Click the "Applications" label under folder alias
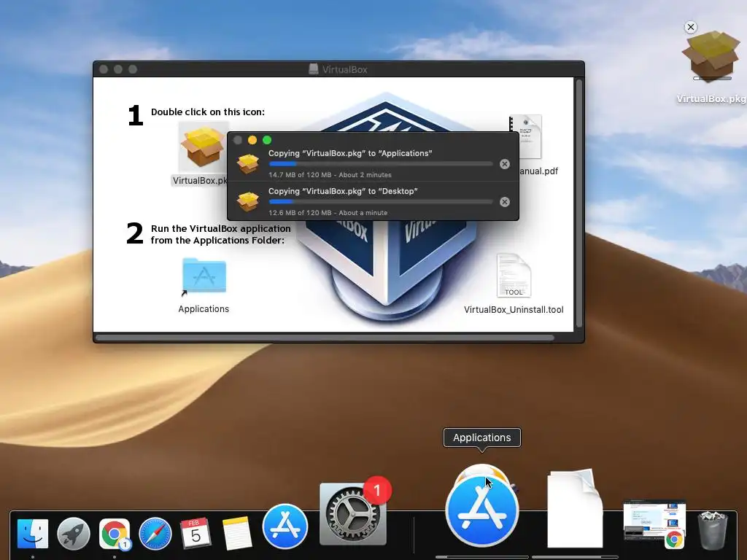 pyautogui.click(x=204, y=309)
